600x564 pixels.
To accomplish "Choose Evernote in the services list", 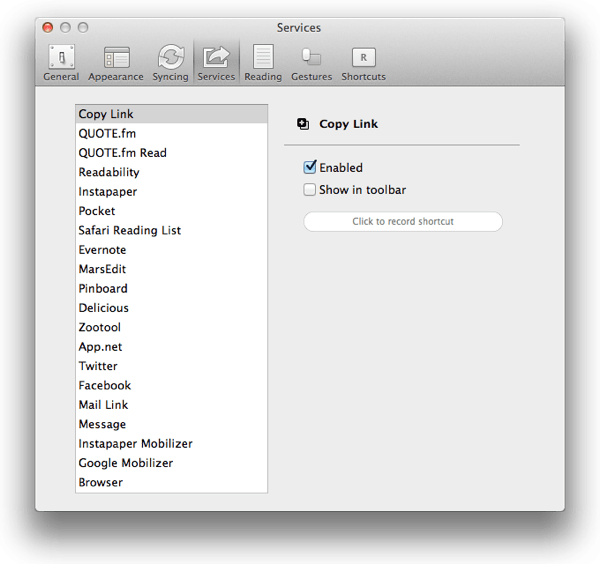I will (103, 250).
